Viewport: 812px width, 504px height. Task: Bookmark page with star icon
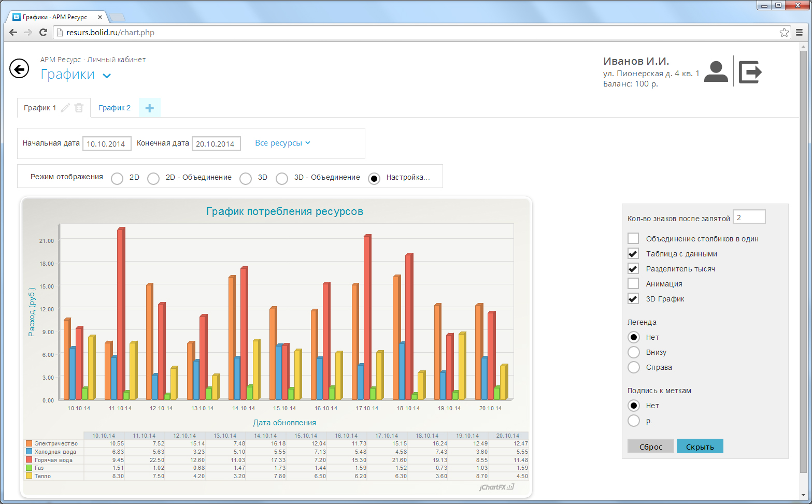point(784,32)
